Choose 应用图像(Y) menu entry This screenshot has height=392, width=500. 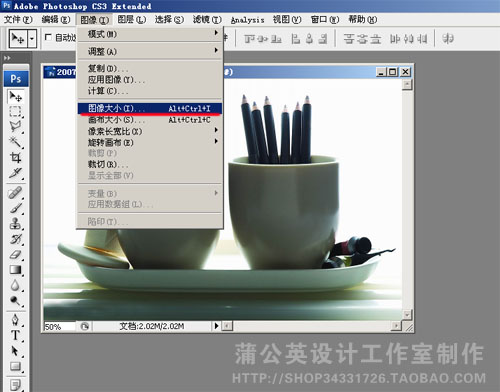[x=150, y=80]
